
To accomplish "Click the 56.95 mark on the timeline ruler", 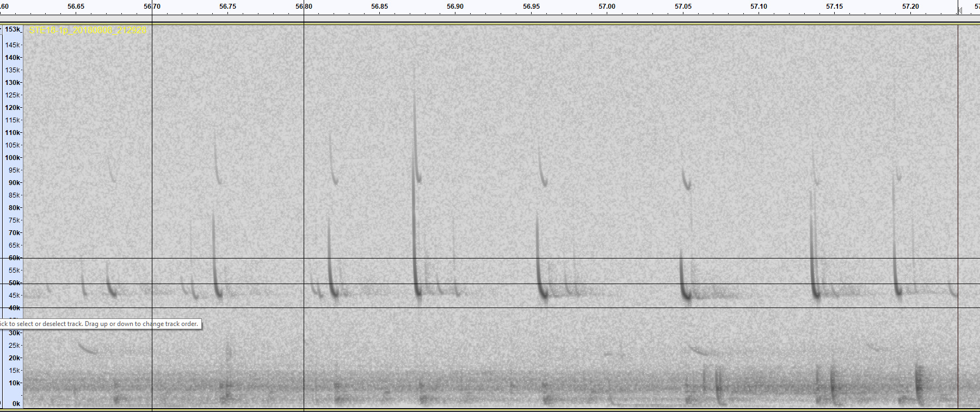I will (x=531, y=7).
